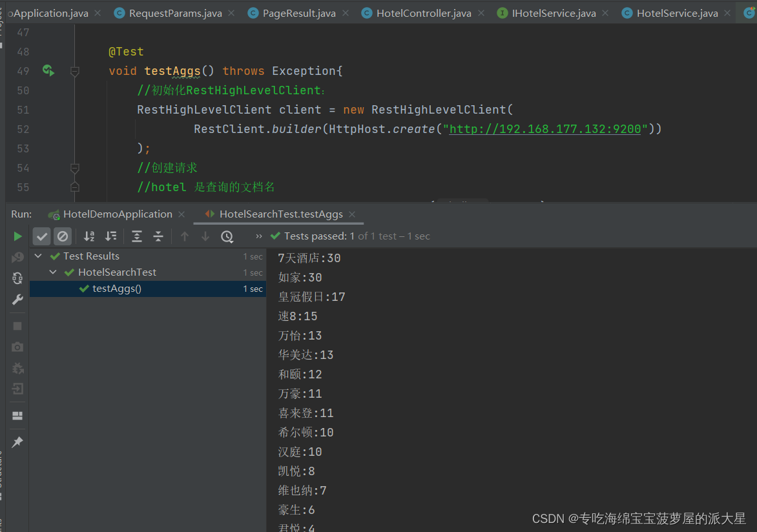Select HotelSearchTest in the results tree
The image size is (757, 532).
(x=117, y=272)
